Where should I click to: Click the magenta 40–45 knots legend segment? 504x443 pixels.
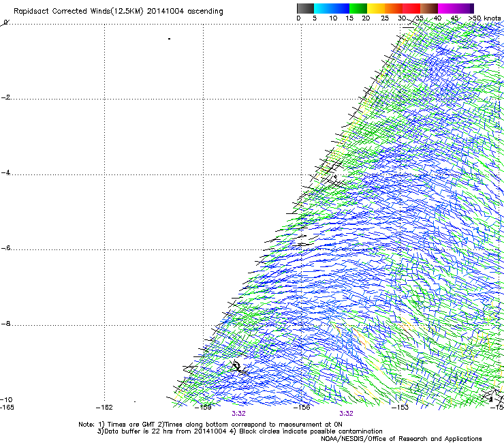coord(447,8)
